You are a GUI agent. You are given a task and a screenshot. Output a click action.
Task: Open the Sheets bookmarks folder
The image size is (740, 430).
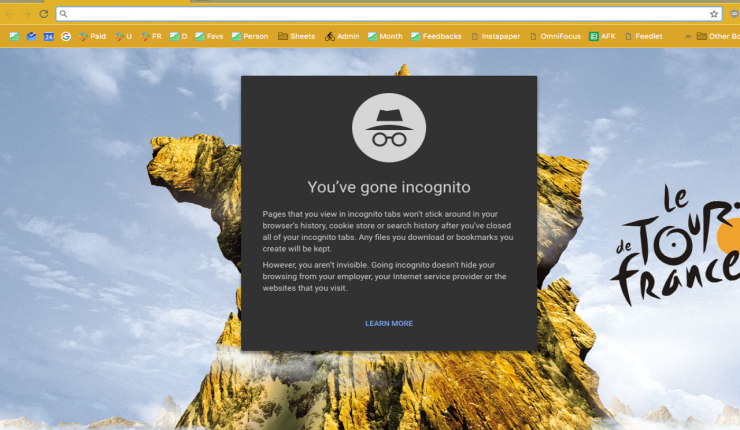[296, 36]
